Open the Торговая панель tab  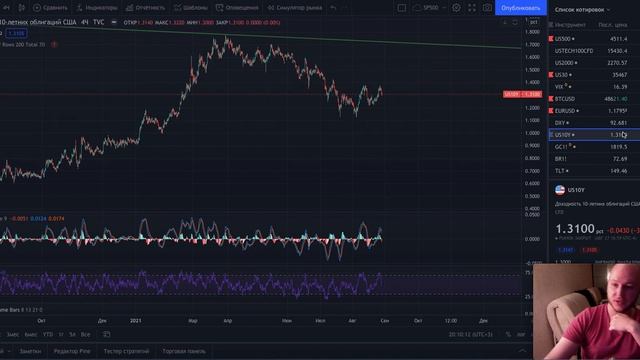pos(184,351)
